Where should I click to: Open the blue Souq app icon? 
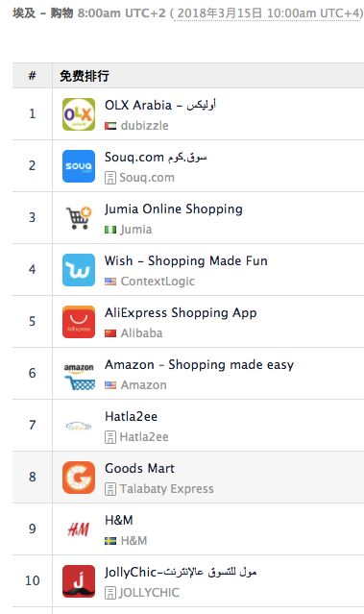pos(79,166)
